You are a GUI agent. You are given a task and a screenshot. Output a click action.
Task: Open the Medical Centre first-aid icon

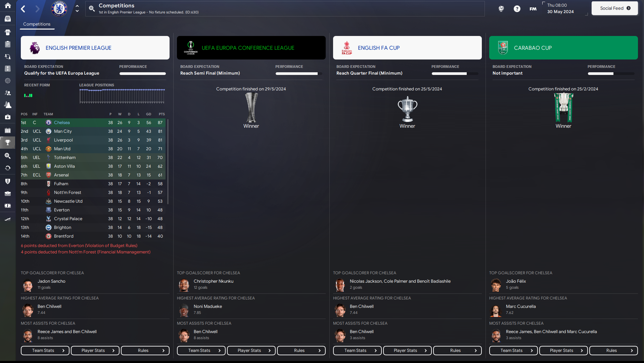8,117
